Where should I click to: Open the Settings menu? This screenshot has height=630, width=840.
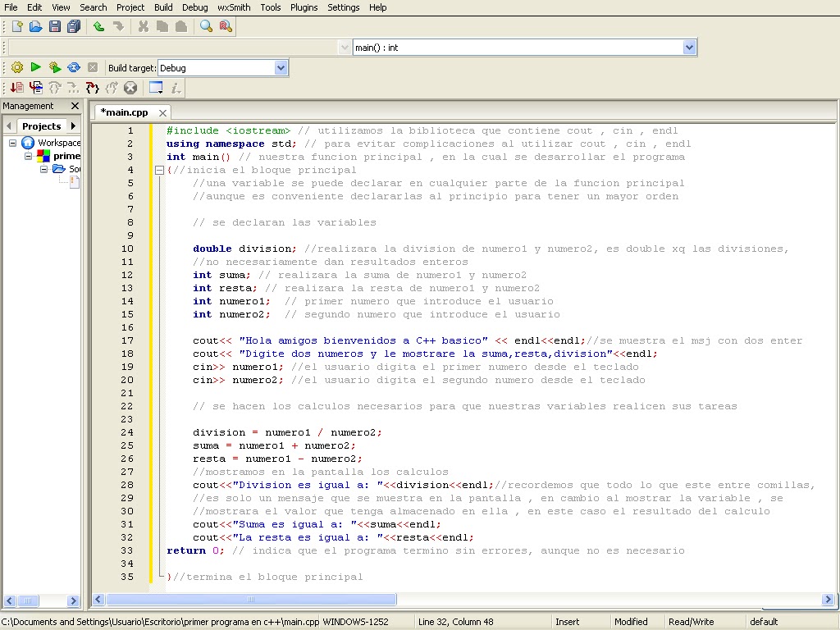[x=343, y=7]
